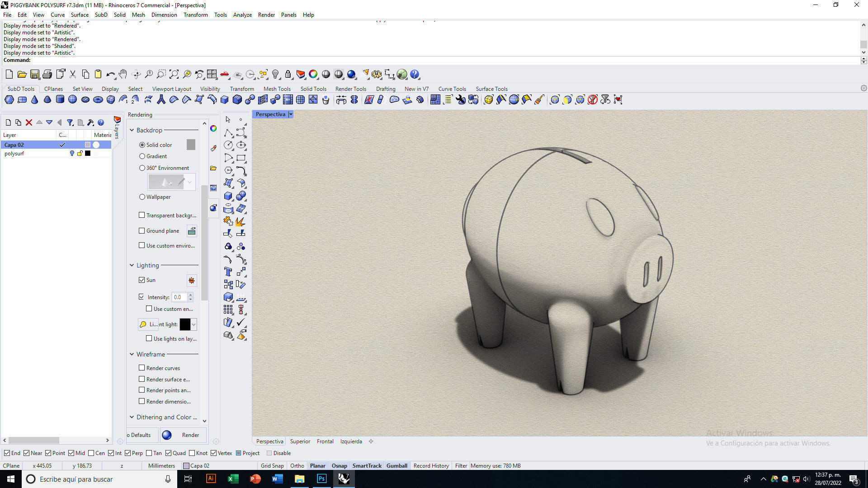868x488 pixels.
Task: Open Perspectiva viewport title dropdown arrow
Action: pos(291,114)
